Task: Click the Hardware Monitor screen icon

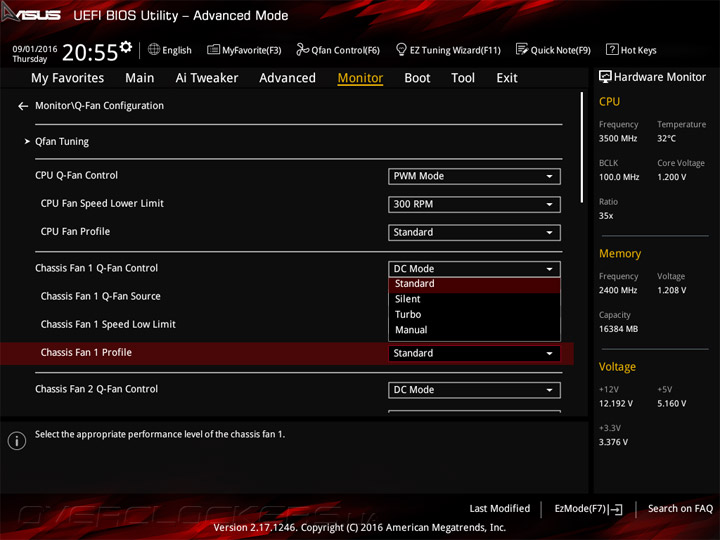Action: click(605, 77)
